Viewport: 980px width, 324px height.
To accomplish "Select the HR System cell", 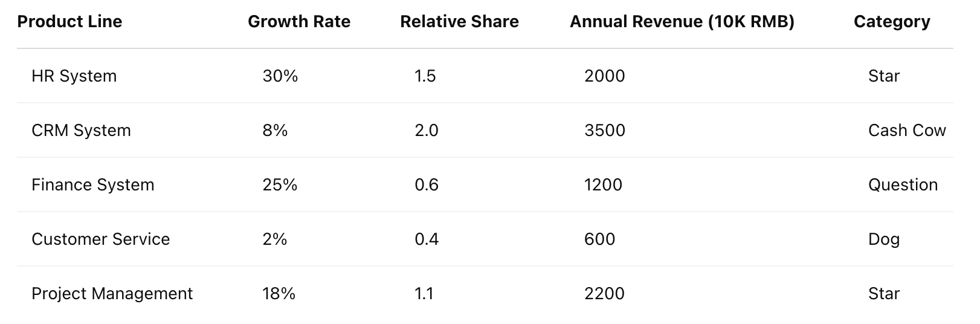I will [x=74, y=76].
